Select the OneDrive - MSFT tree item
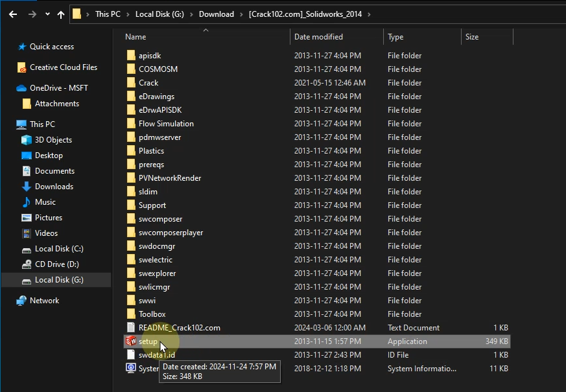 (58, 88)
